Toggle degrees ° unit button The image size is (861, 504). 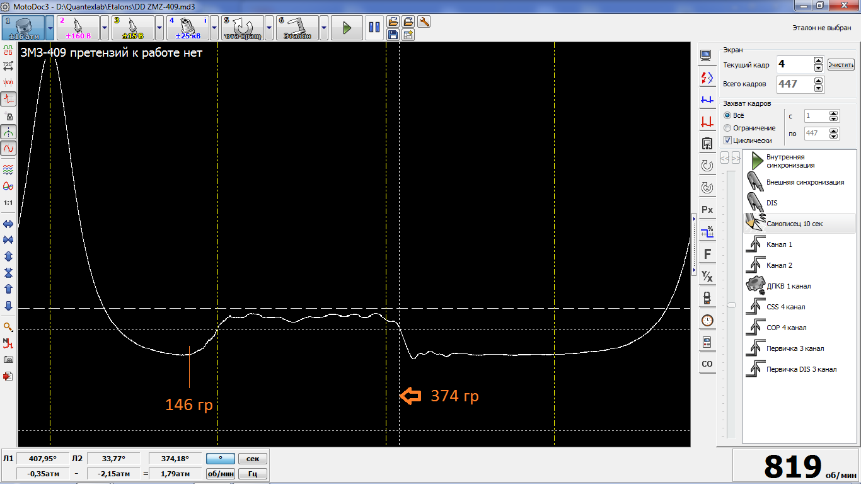click(x=221, y=459)
